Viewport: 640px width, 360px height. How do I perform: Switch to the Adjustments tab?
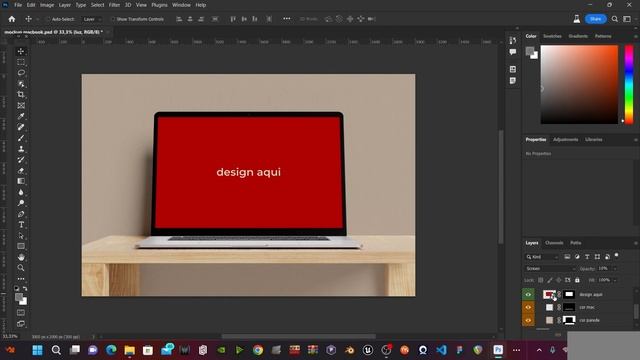(565, 140)
